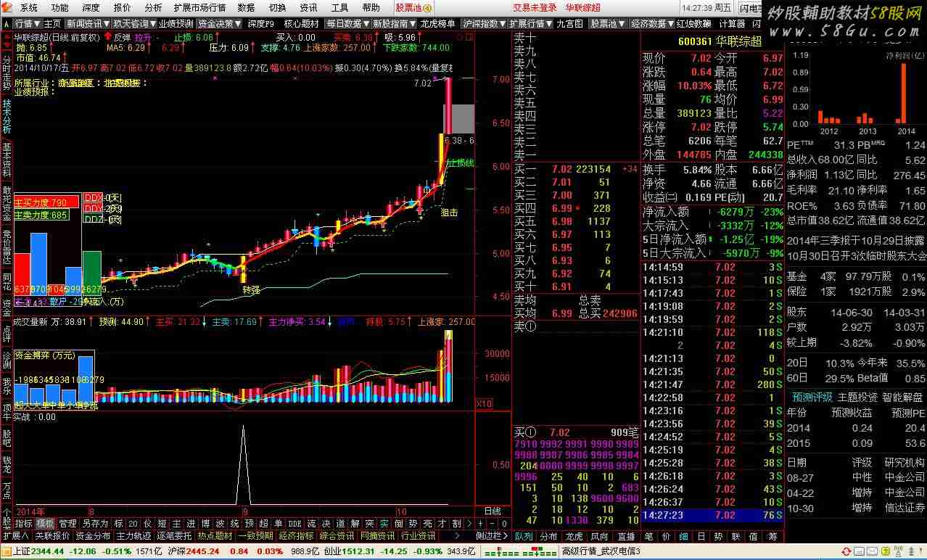Open the 玖天咨询 dropdown
Image resolution: width=927 pixels, height=560 pixels.
133,24
